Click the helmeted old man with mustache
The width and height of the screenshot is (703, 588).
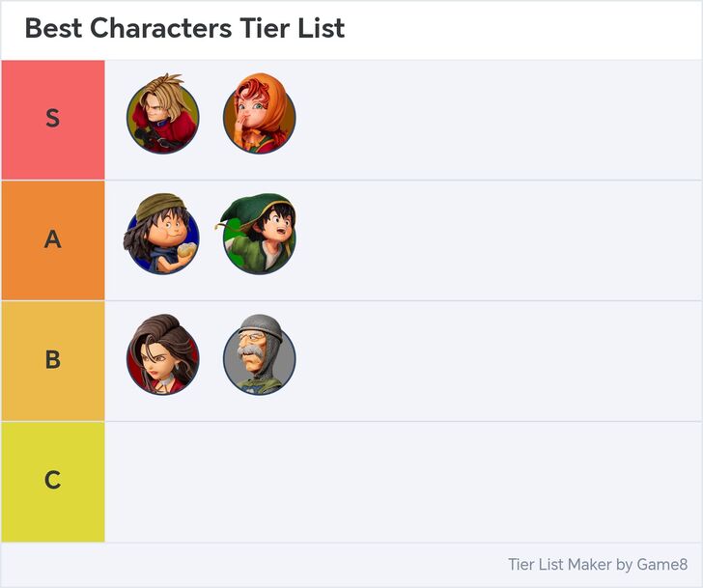tap(259, 359)
